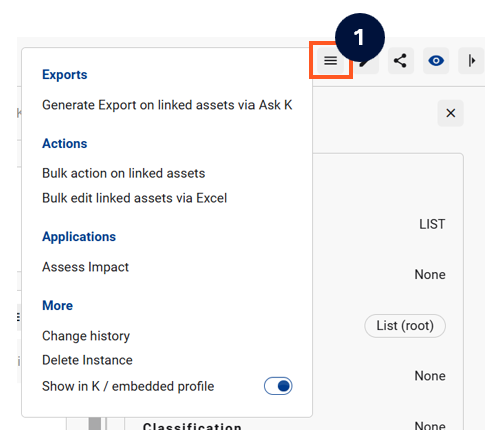This screenshot has width=504, height=448.
Task: Open the hamburger menu icon
Action: (x=330, y=61)
